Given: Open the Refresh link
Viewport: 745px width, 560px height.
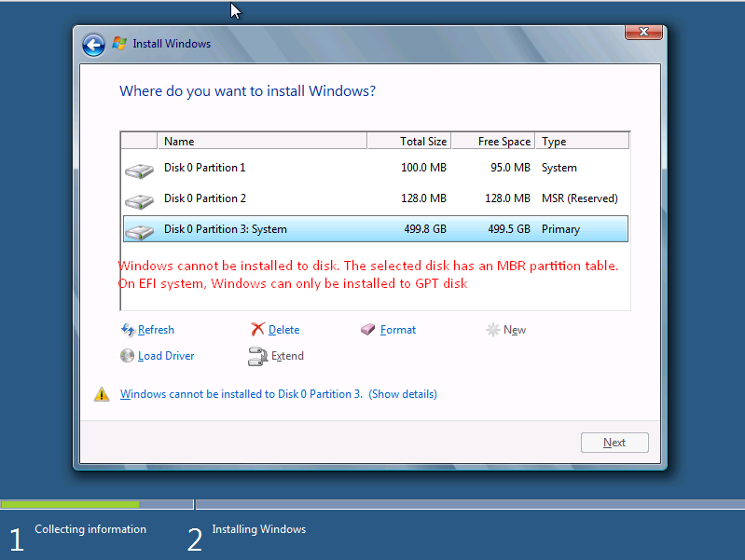Looking at the screenshot, I should point(156,330).
